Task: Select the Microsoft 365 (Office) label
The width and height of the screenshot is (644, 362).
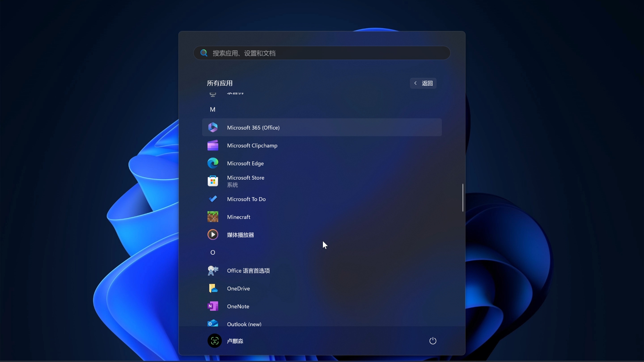Action: coord(253,128)
